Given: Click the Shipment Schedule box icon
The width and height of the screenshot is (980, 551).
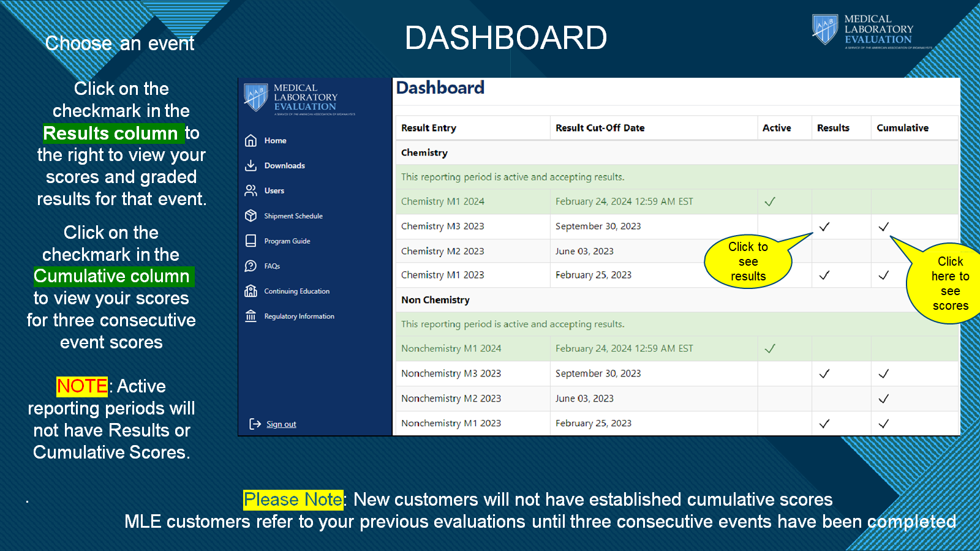Looking at the screenshot, I should (251, 216).
